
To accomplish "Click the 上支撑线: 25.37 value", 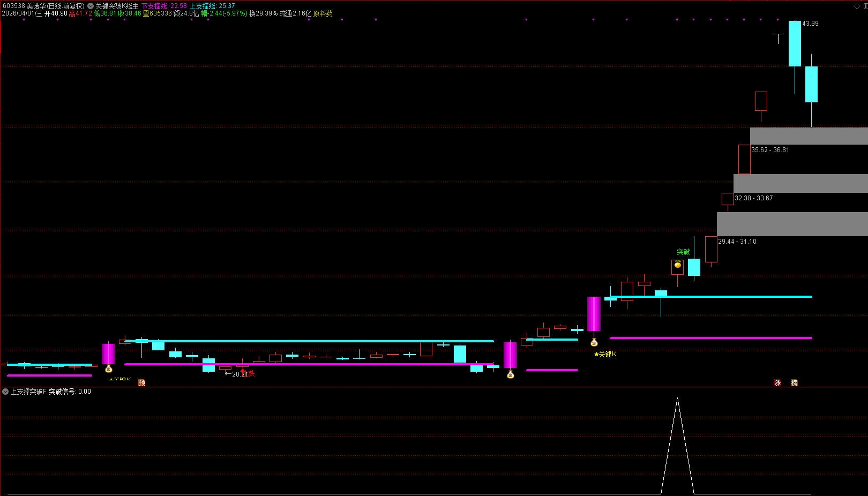I will point(213,6).
